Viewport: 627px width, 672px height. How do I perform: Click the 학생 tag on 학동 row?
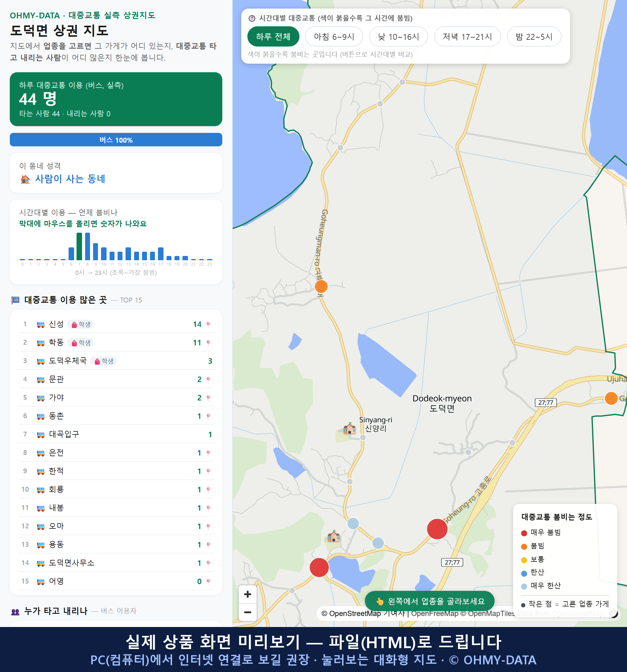(81, 343)
